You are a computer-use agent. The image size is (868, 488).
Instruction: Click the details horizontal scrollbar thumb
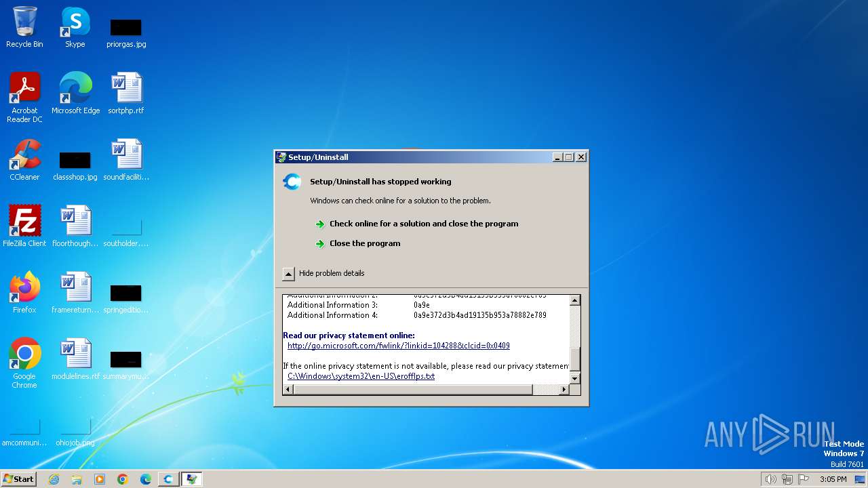[413, 390]
